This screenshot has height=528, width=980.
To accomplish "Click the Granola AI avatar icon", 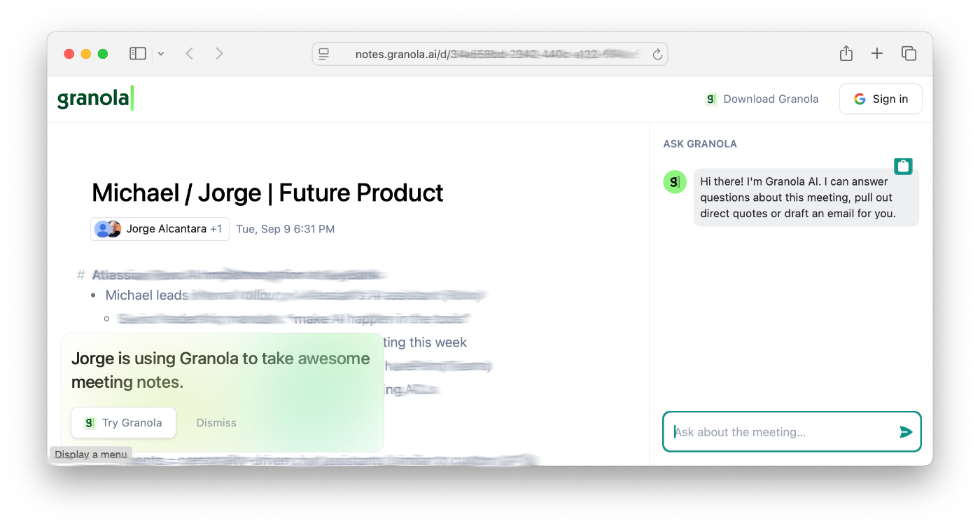I will [x=675, y=182].
